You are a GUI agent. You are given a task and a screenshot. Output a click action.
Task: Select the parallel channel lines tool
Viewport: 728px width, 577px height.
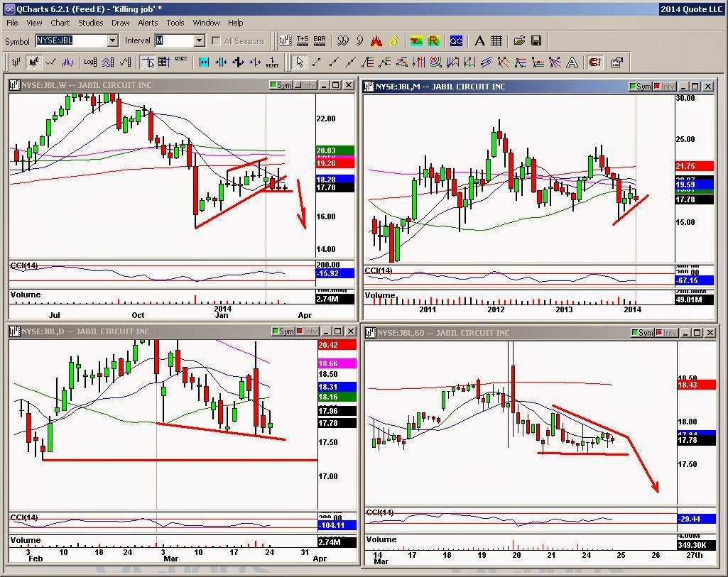coord(486,62)
